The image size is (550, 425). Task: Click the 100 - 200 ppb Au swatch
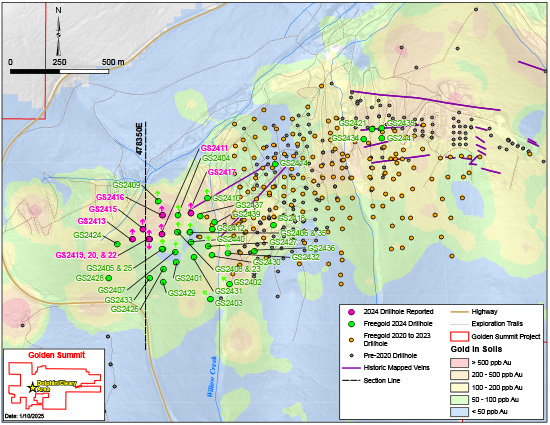point(459,387)
